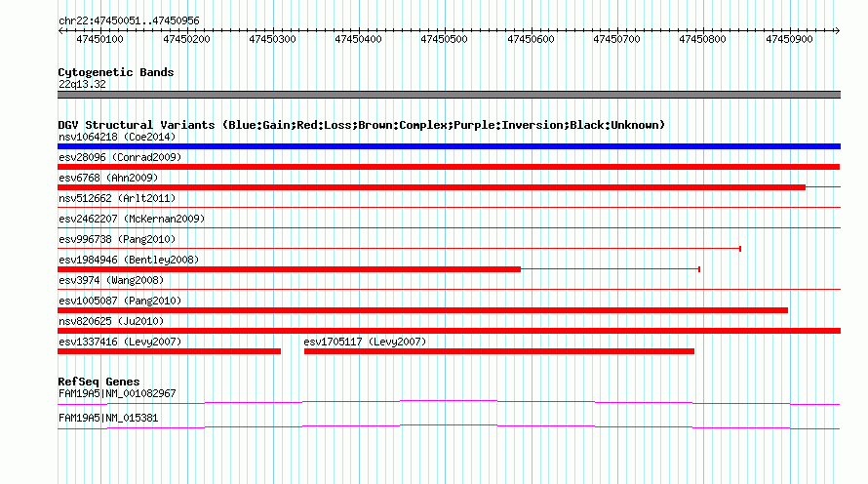This screenshot has width=868, height=484.
Task: Click the red esv1005087 bar
Action: pos(422,310)
